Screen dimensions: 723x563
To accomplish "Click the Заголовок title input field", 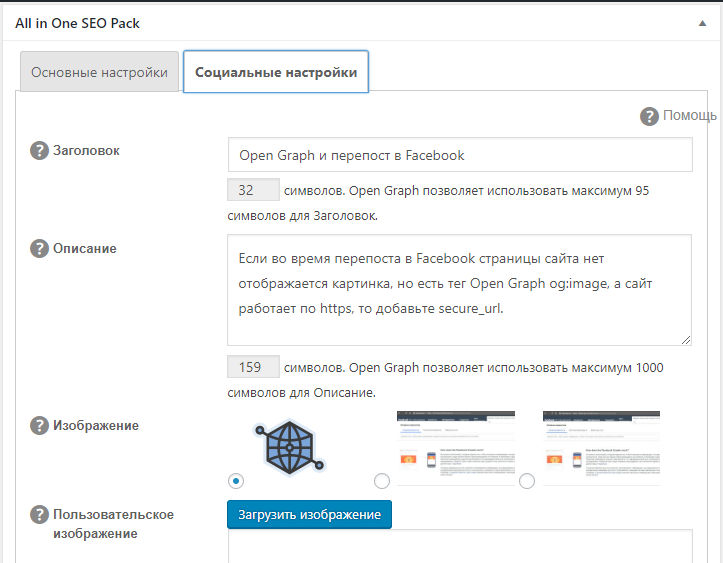I will coord(459,155).
